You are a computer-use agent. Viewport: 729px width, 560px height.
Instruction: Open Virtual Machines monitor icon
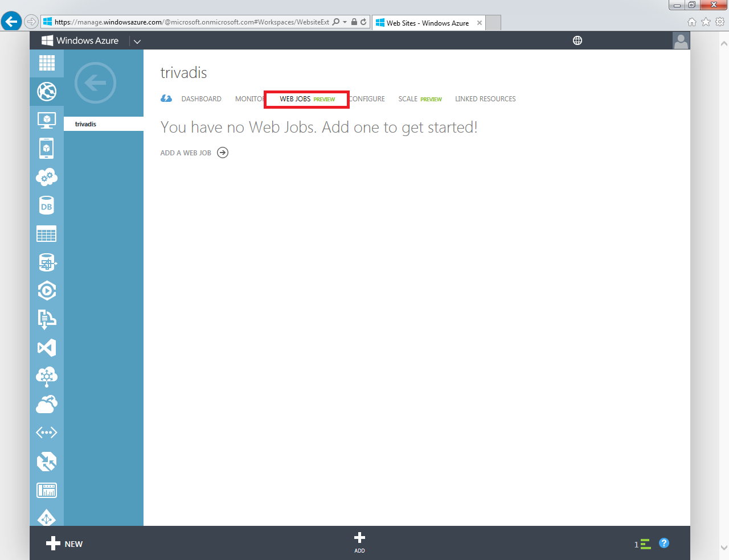coord(47,120)
